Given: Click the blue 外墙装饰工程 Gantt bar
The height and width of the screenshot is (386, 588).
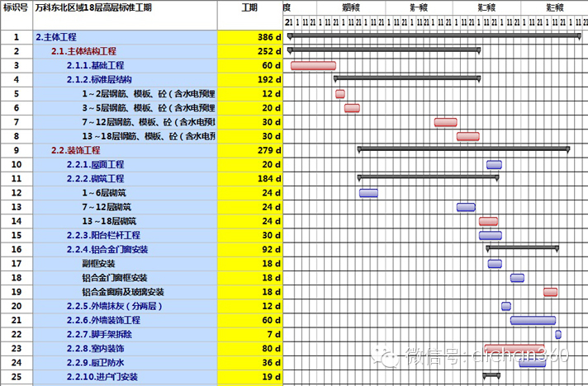Looking at the screenshot, I should click(533, 321).
